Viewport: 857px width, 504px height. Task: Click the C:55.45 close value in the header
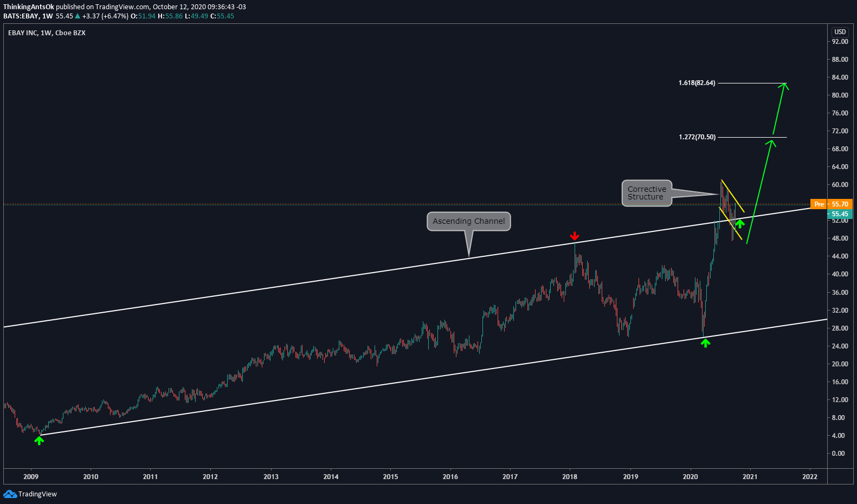(x=222, y=16)
